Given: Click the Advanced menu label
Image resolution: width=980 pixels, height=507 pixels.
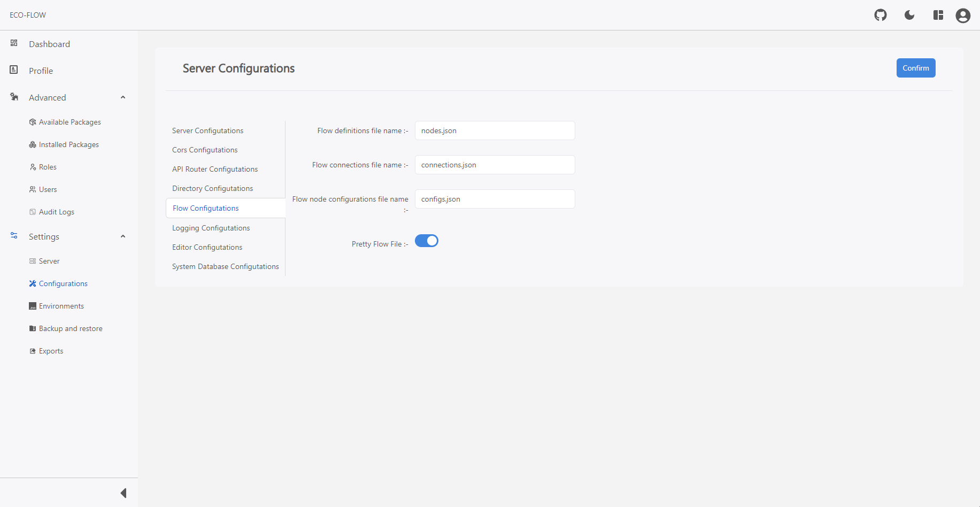Looking at the screenshot, I should pos(48,97).
